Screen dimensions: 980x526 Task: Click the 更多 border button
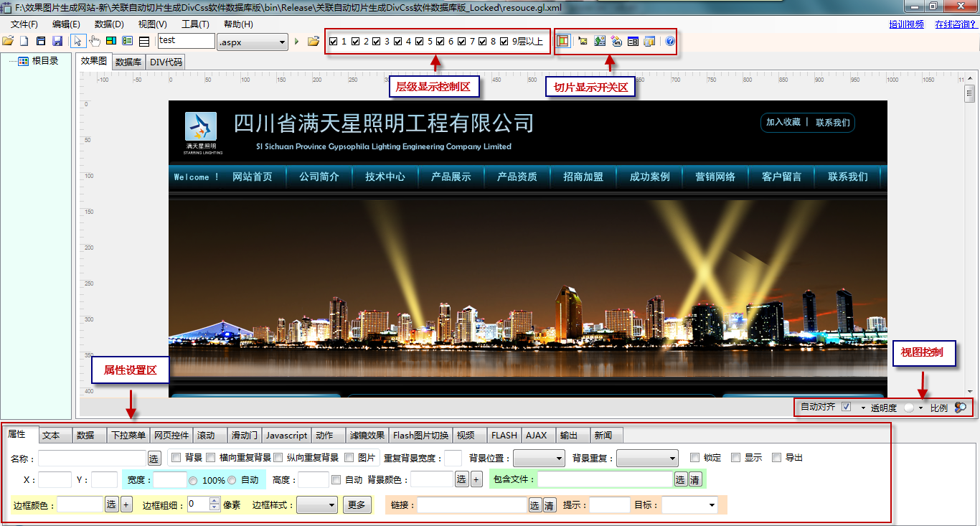pos(357,505)
